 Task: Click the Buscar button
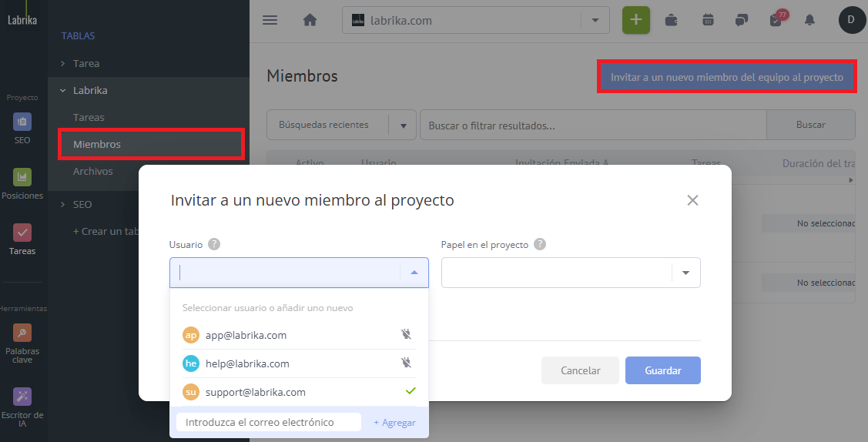click(x=810, y=125)
